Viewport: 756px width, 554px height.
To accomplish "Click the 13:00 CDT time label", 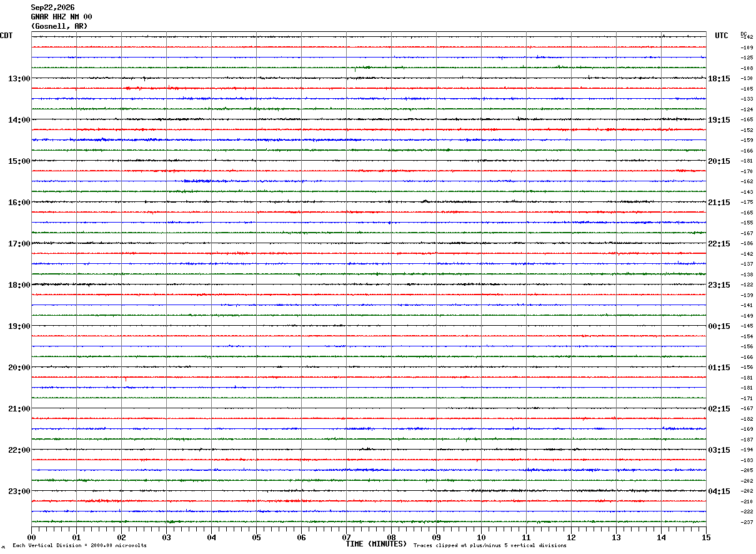I will pos(19,79).
